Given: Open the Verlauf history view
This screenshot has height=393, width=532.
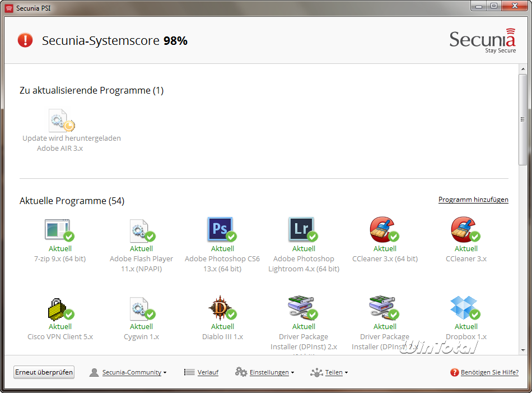Looking at the screenshot, I should [x=208, y=372].
